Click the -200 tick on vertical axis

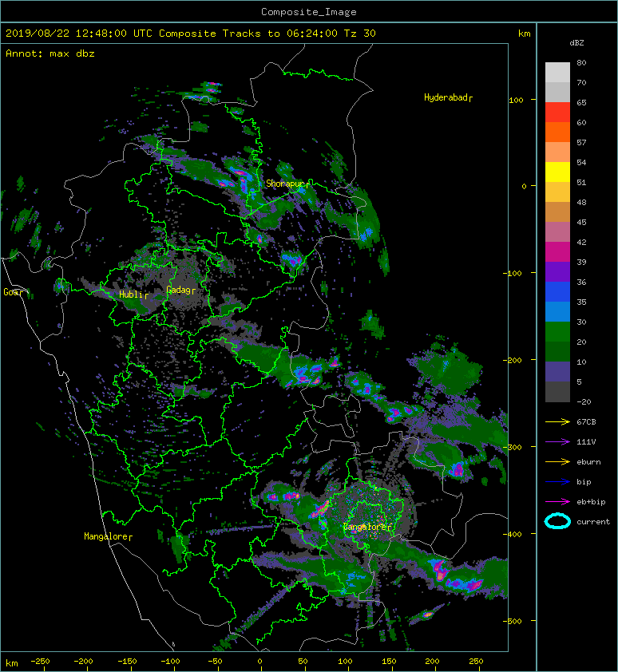point(513,361)
